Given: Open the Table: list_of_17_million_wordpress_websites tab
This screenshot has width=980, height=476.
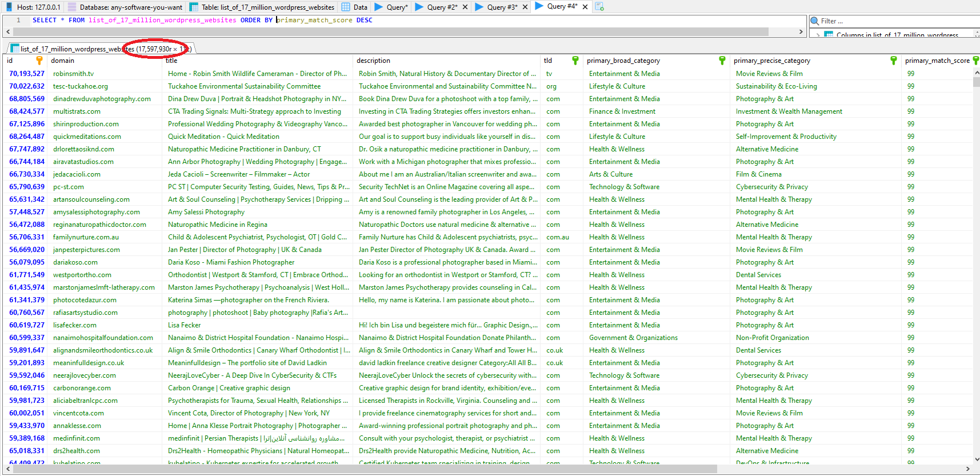Looking at the screenshot, I should (262, 7).
